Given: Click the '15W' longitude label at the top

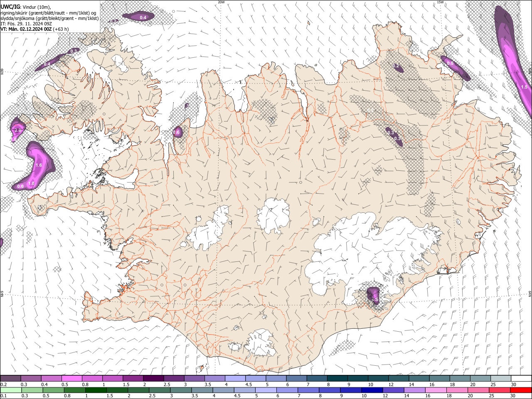Looking at the screenshot, I should click(x=440, y=2).
